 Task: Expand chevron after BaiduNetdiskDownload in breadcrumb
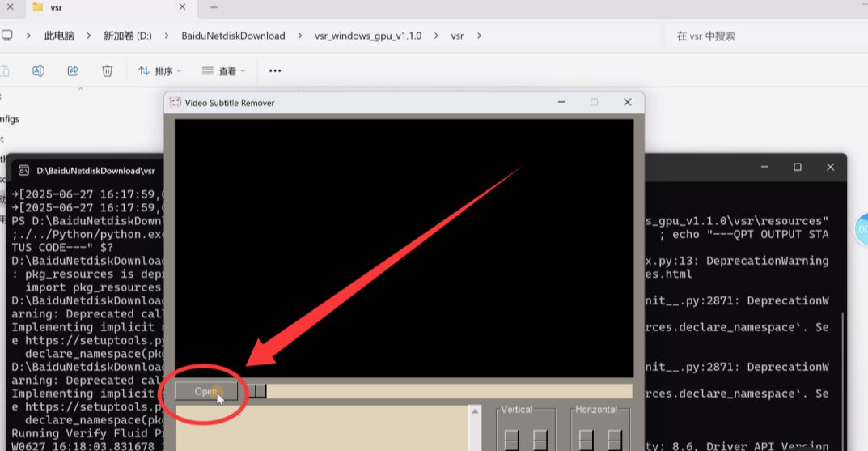coord(299,36)
